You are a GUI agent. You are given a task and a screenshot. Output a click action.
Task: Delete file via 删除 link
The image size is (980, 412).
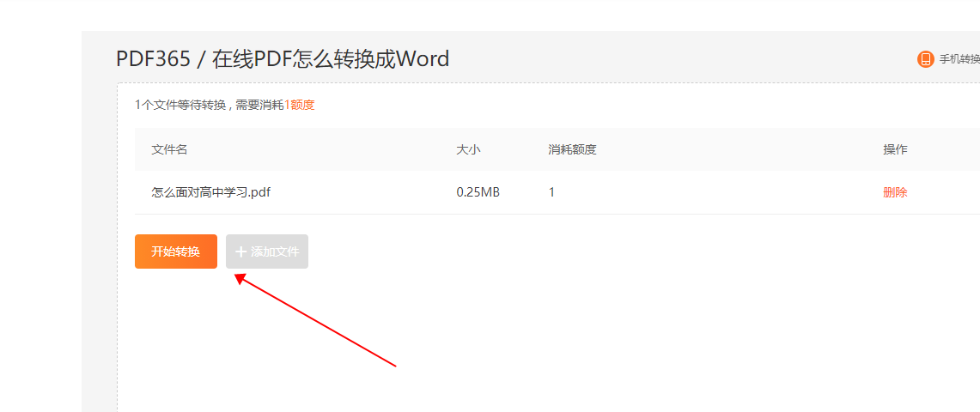tap(895, 192)
